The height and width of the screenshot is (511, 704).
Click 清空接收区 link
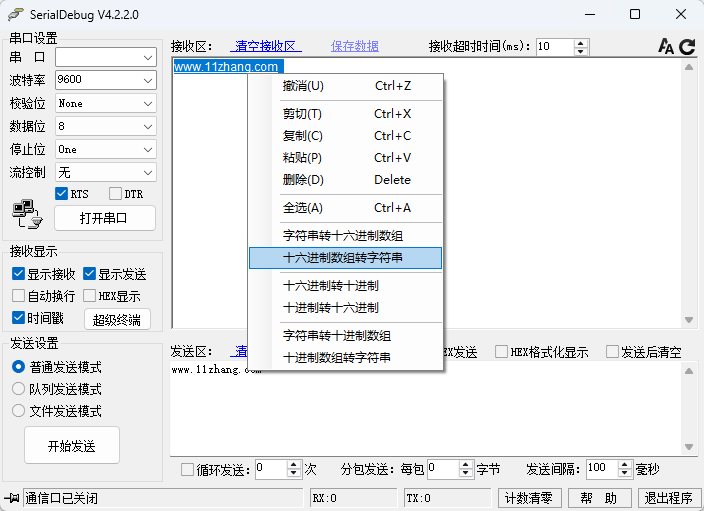coord(265,46)
